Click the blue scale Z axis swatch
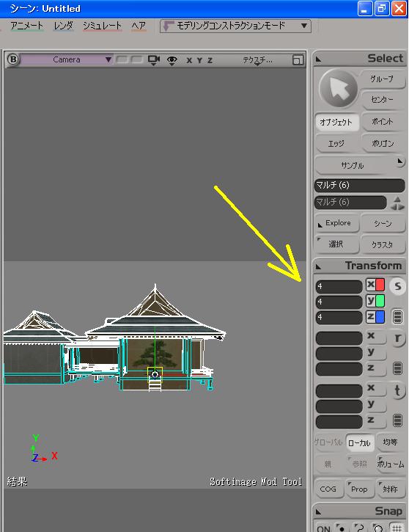 pyautogui.click(x=380, y=317)
